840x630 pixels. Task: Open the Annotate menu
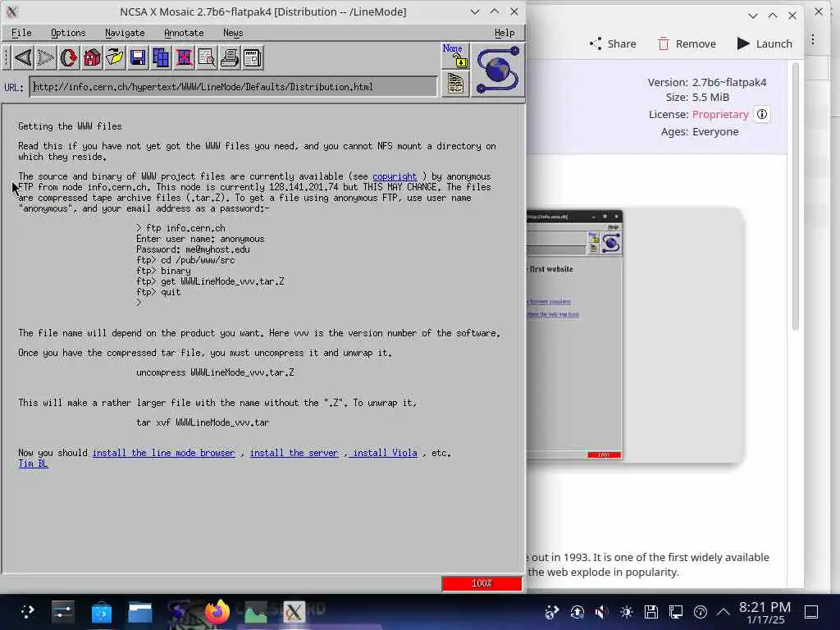click(184, 33)
